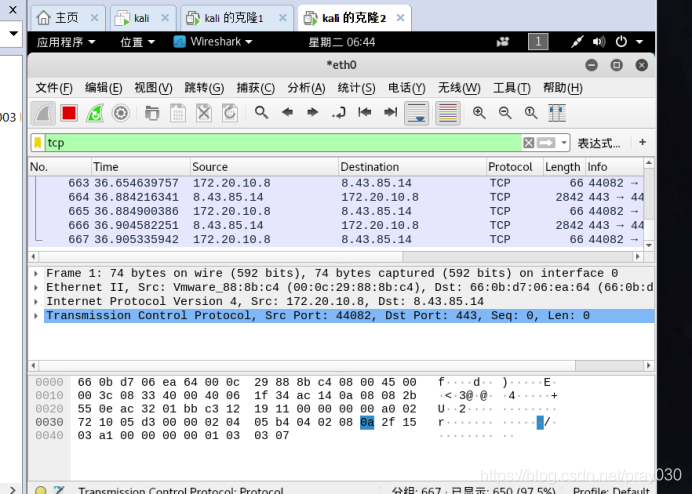Sort packets by Source column header
Image resolution: width=692 pixels, height=494 pixels.
pyautogui.click(x=264, y=167)
